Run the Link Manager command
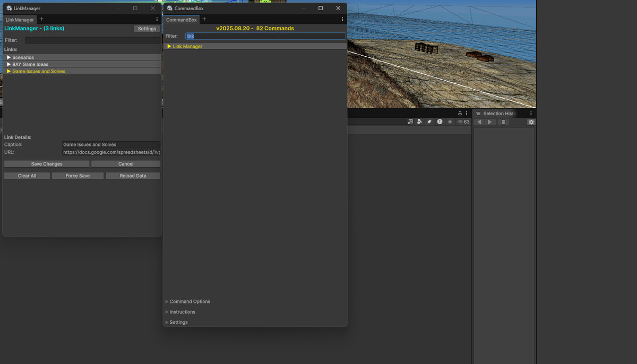This screenshot has height=364, width=637. (x=187, y=47)
